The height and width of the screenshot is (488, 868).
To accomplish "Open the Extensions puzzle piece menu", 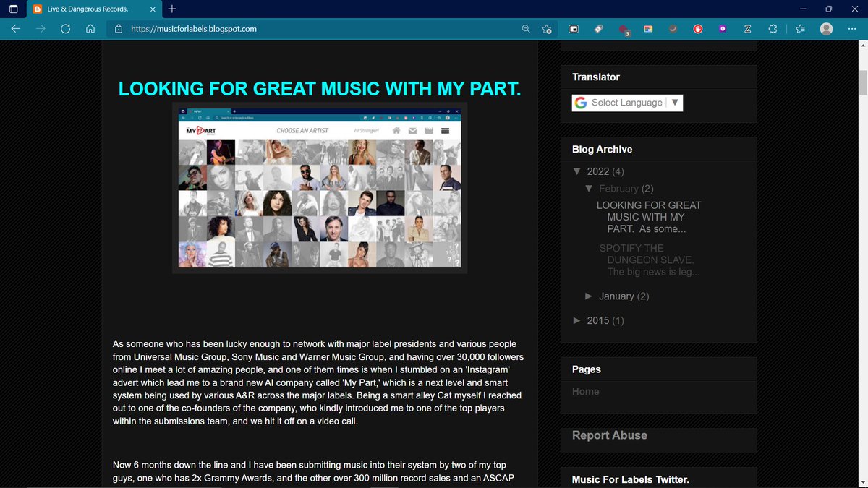I will tap(773, 29).
